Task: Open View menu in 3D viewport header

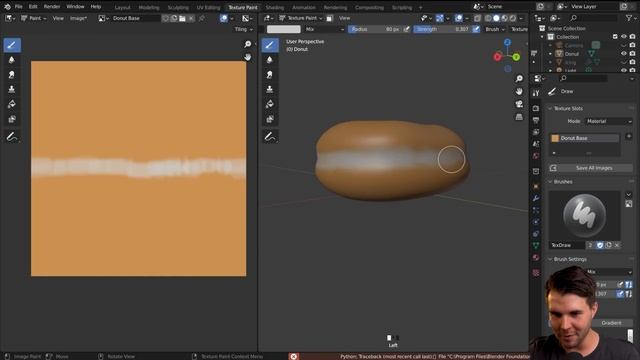Action: [x=344, y=18]
